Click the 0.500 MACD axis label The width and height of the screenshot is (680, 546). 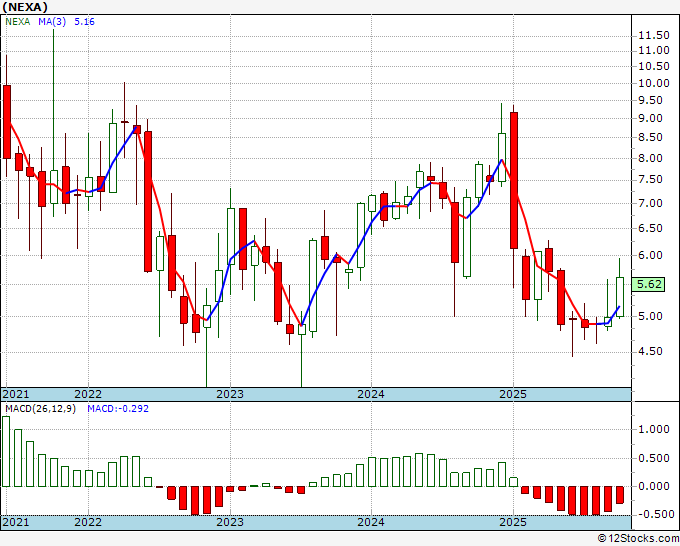pyautogui.click(x=654, y=458)
